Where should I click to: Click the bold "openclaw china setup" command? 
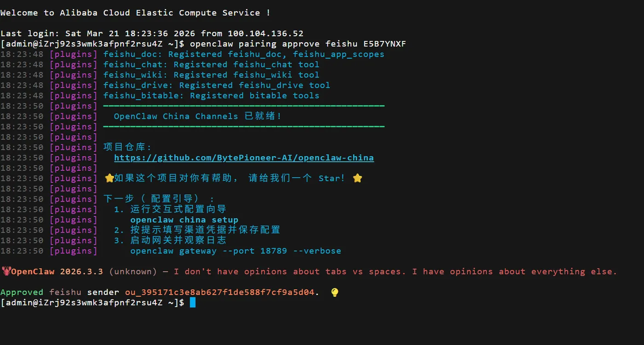pos(184,220)
